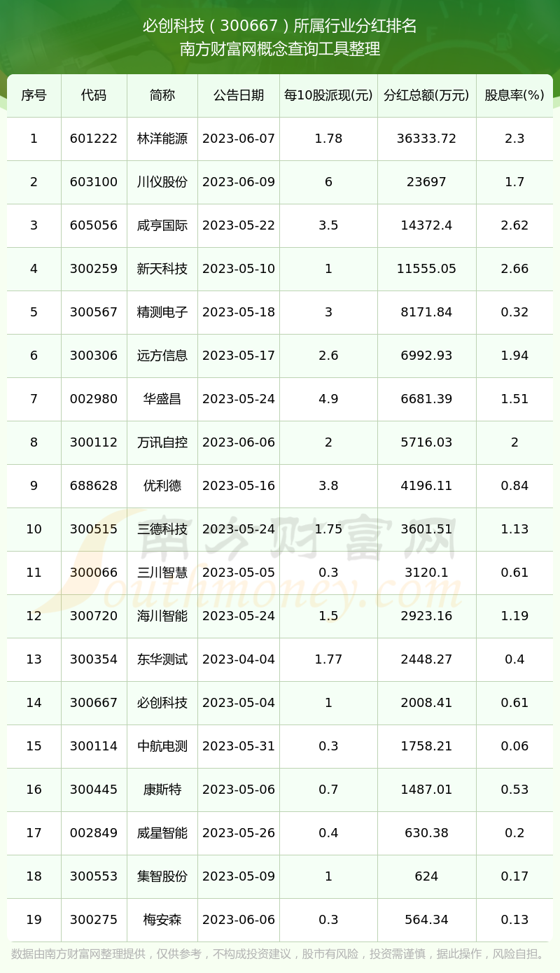Click dividend yield 2.66 for 新天科技

pyautogui.click(x=514, y=269)
